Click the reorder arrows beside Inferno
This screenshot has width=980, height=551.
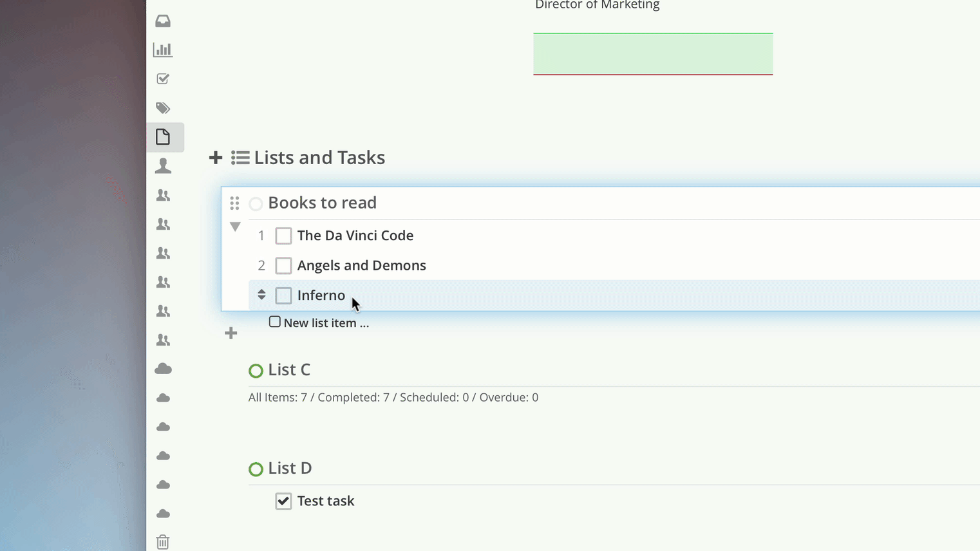click(261, 295)
